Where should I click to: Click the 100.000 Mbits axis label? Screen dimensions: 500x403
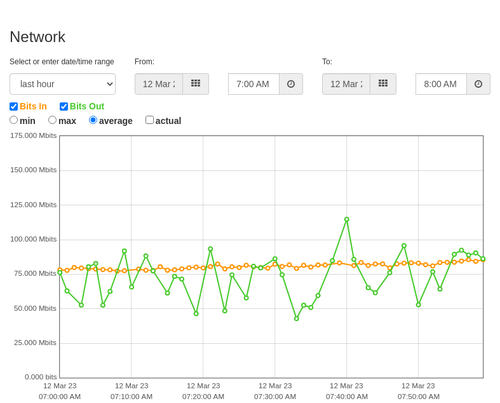point(33,239)
